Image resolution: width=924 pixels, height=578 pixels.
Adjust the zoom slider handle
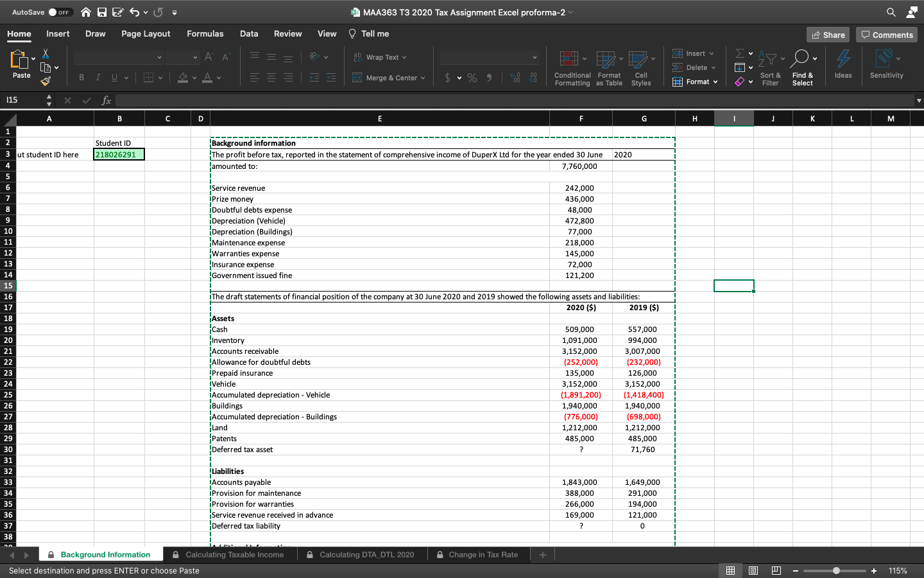(836, 570)
